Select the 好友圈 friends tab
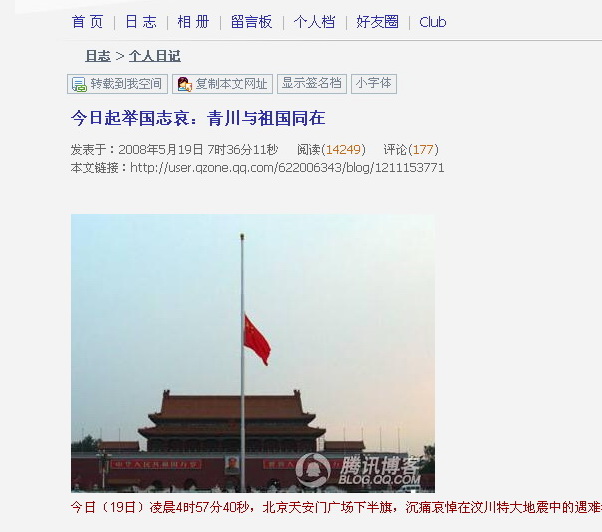This screenshot has height=532, width=602. coord(377,22)
